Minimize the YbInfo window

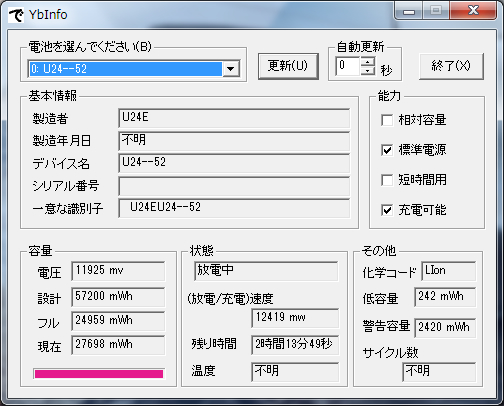pyautogui.click(x=409, y=11)
